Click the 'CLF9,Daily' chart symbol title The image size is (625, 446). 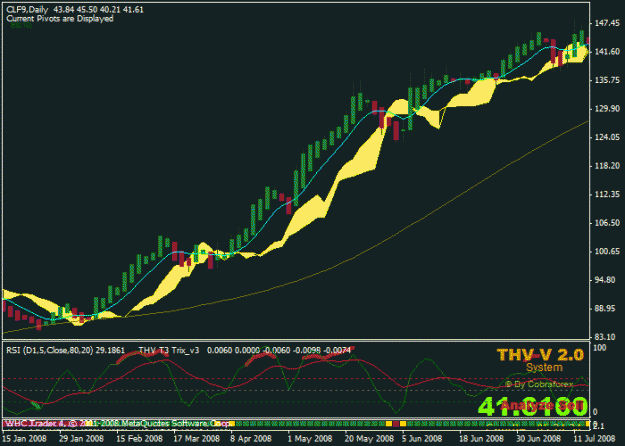pyautogui.click(x=28, y=10)
